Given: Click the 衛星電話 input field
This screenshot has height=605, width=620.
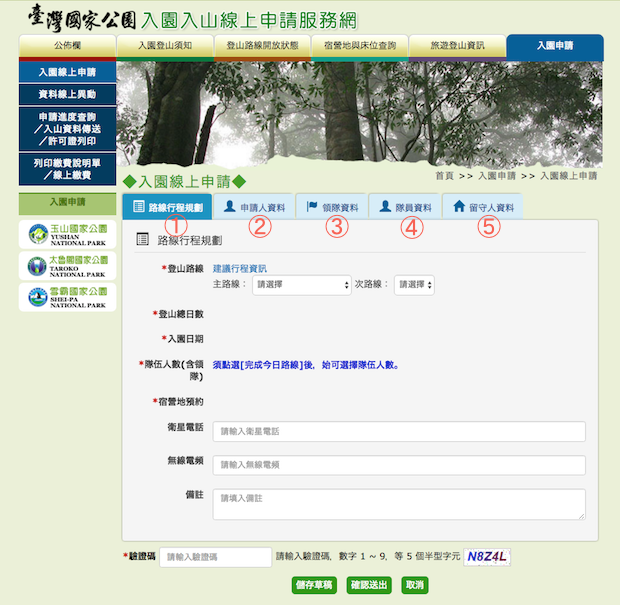Looking at the screenshot, I should (x=399, y=431).
